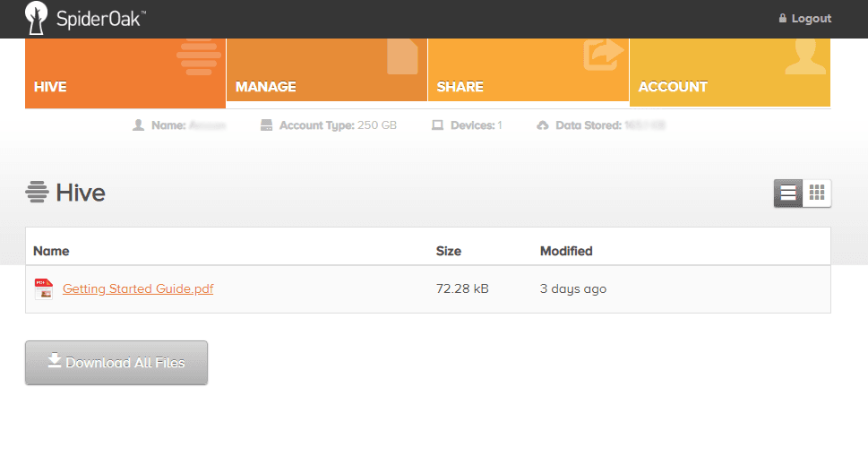Click the user icon next to Name
Image resolution: width=868 pixels, height=464 pixels.
click(x=138, y=125)
